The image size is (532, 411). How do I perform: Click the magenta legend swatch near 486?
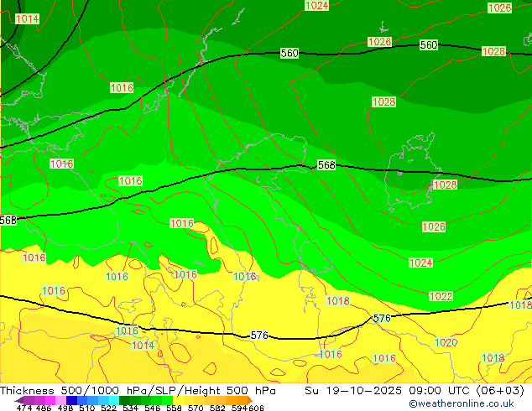tap(50, 400)
